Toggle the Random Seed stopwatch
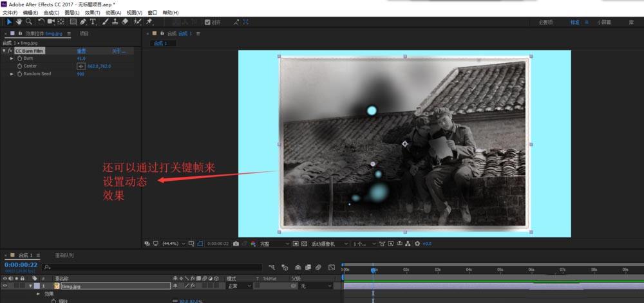 pyautogui.click(x=19, y=74)
